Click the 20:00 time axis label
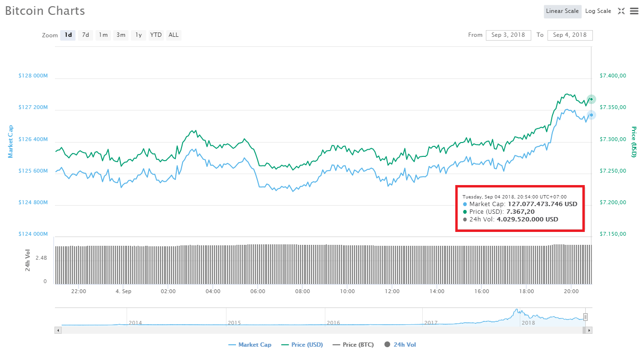The height and width of the screenshot is (351, 644). click(571, 291)
